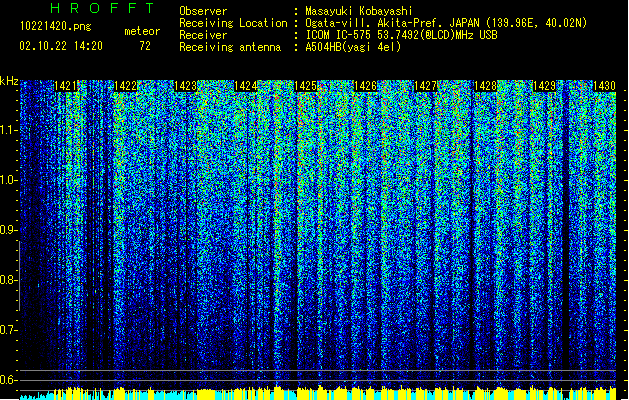The width and height of the screenshot is (629, 400).
Task: Click the 1.0 frequency axis label
Action: tap(9, 180)
